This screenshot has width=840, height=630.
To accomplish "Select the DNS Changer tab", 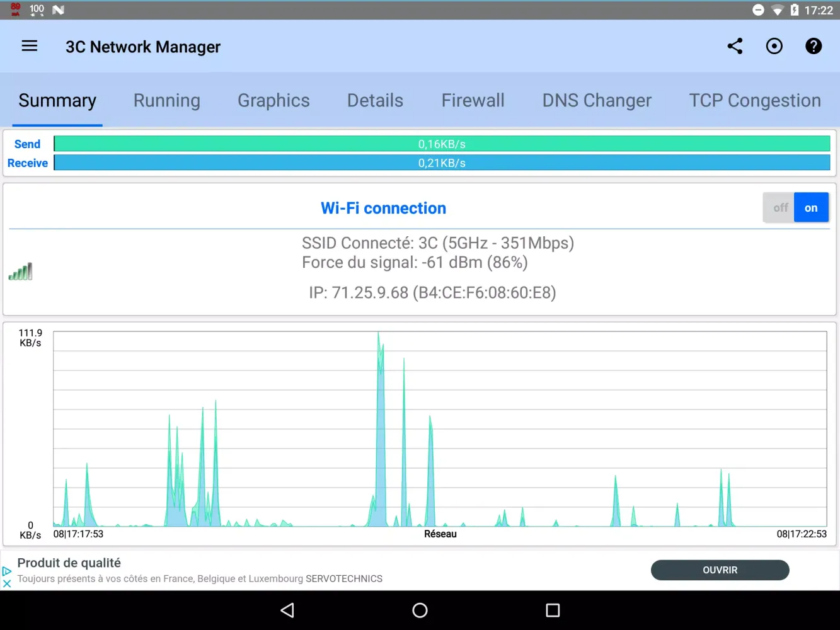I will pyautogui.click(x=597, y=101).
